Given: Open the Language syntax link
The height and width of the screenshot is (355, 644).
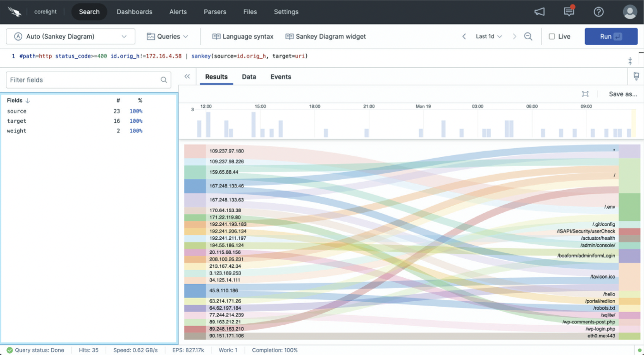Looking at the screenshot, I should pos(243,37).
